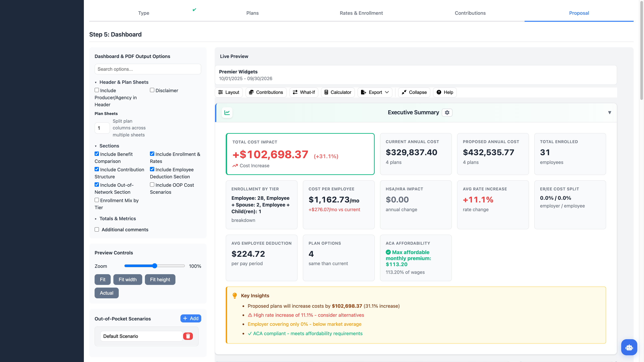Open the chatbot assistant in the corner
644x362 pixels.
click(629, 347)
